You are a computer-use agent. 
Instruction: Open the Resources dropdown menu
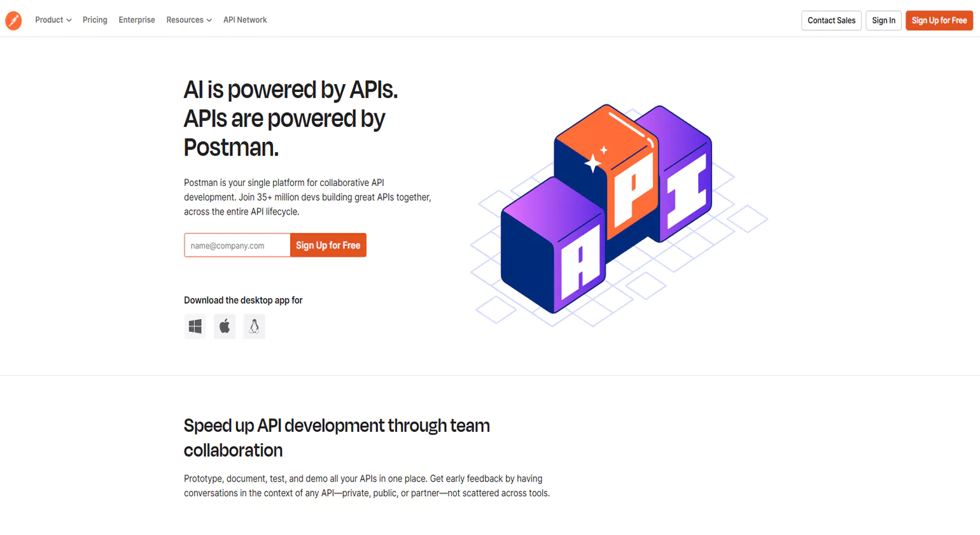point(188,20)
